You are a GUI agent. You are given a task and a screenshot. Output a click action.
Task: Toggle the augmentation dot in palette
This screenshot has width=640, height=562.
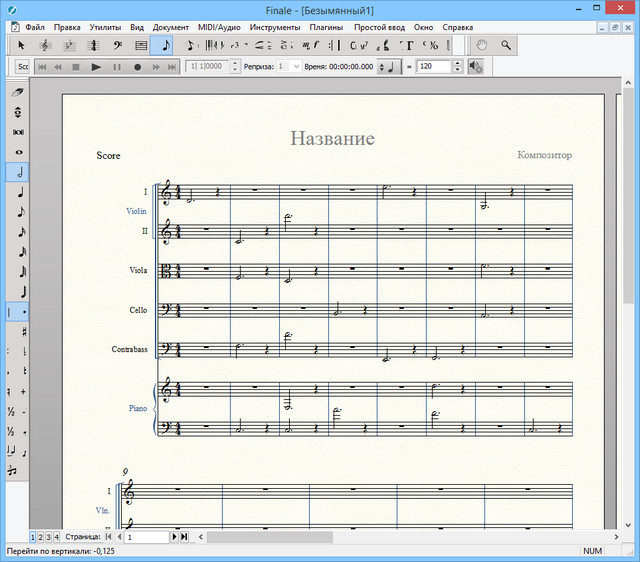[x=24, y=312]
